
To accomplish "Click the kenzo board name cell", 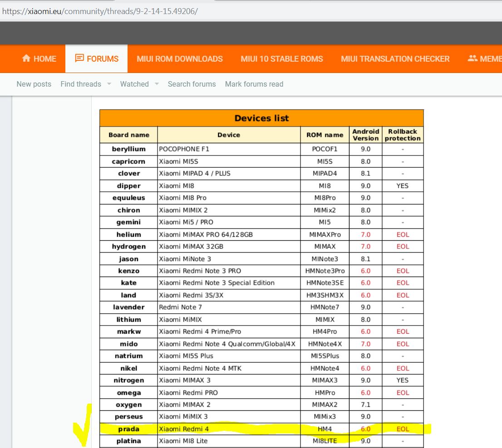I will (x=129, y=271).
